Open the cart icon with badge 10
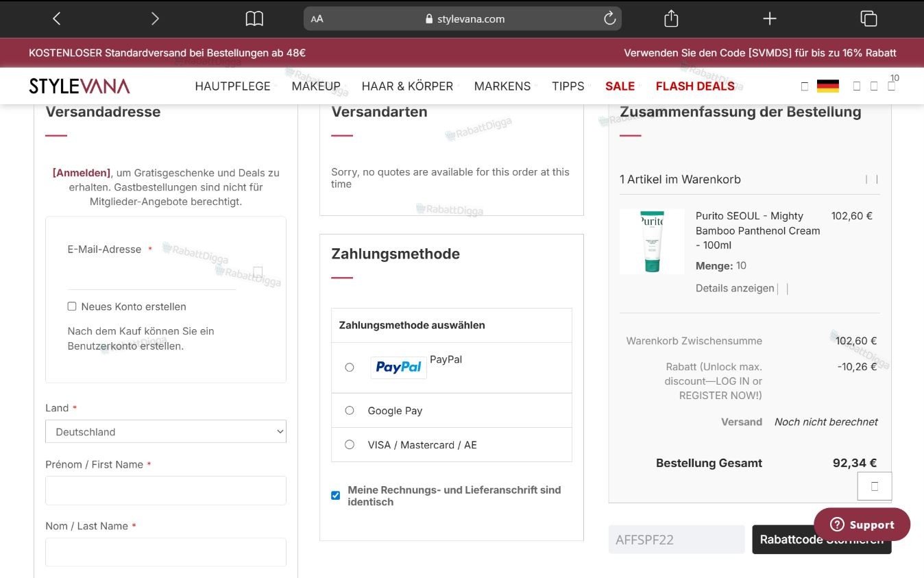Viewport: 924px width, 578px height. click(x=891, y=85)
